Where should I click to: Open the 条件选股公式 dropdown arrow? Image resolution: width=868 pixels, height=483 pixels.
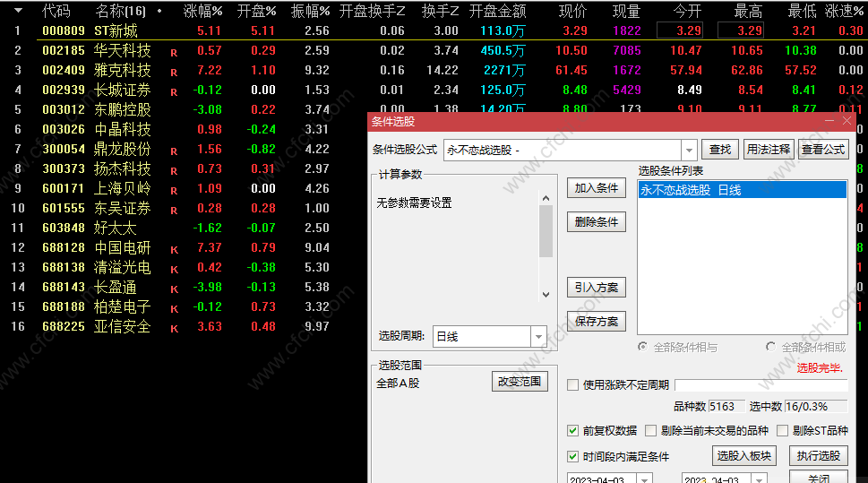(689, 150)
